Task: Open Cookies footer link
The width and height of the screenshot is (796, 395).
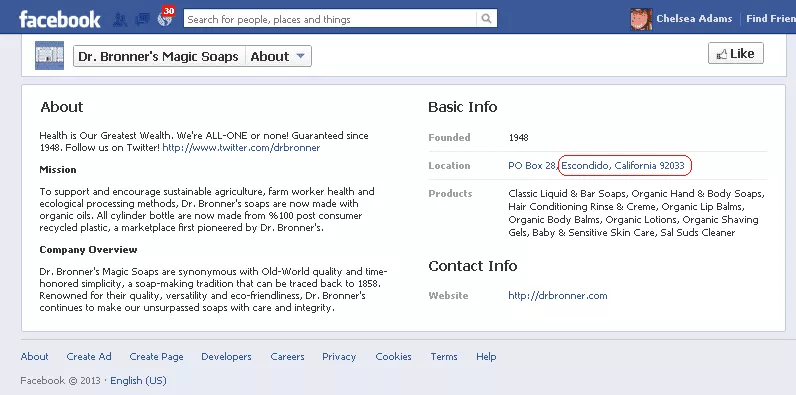Action: (x=393, y=356)
